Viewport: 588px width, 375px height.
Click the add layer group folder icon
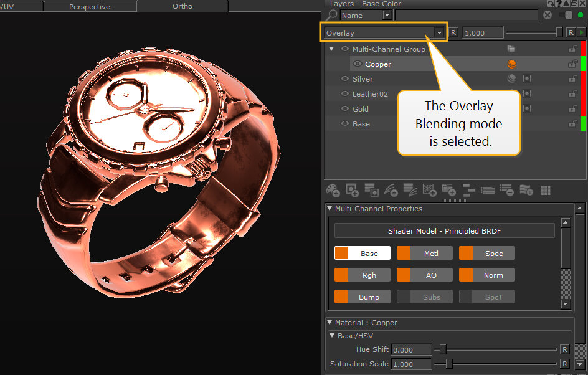(x=448, y=191)
